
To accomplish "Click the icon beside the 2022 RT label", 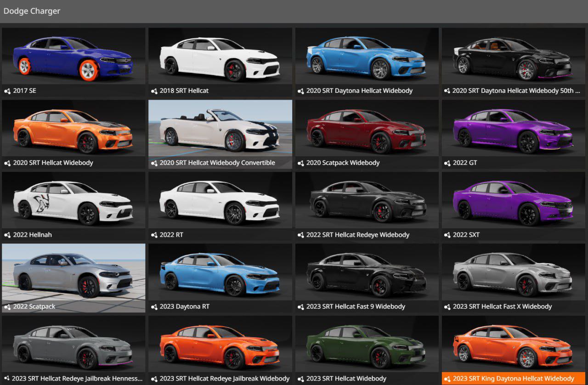I will 154,235.
